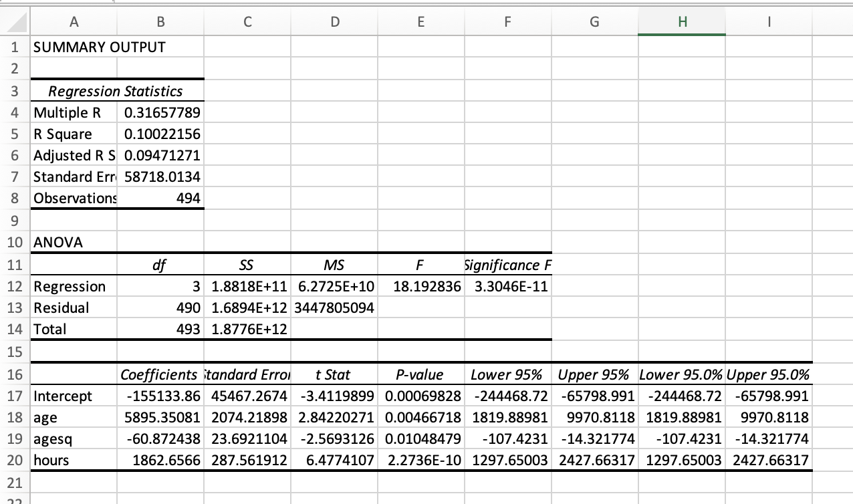The width and height of the screenshot is (853, 504).
Task: Click the Significance F header cell
Action: [x=507, y=265]
